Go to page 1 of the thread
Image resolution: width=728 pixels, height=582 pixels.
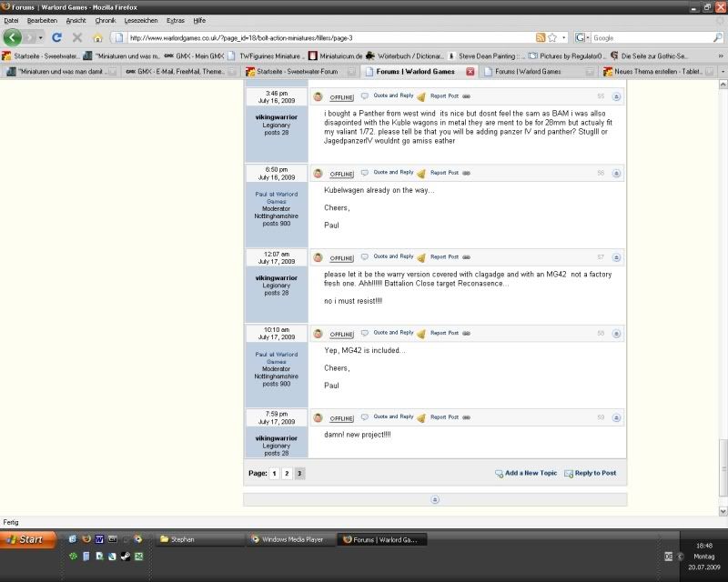click(x=275, y=474)
